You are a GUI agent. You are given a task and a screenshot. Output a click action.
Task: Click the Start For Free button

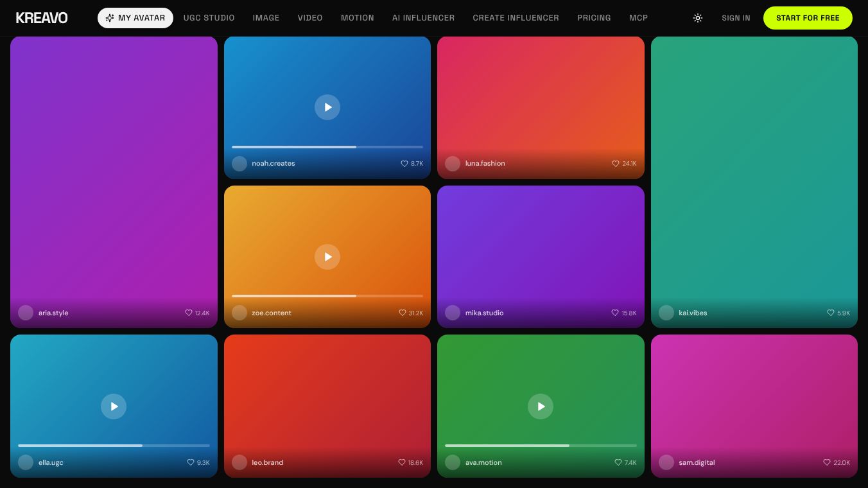coord(808,18)
